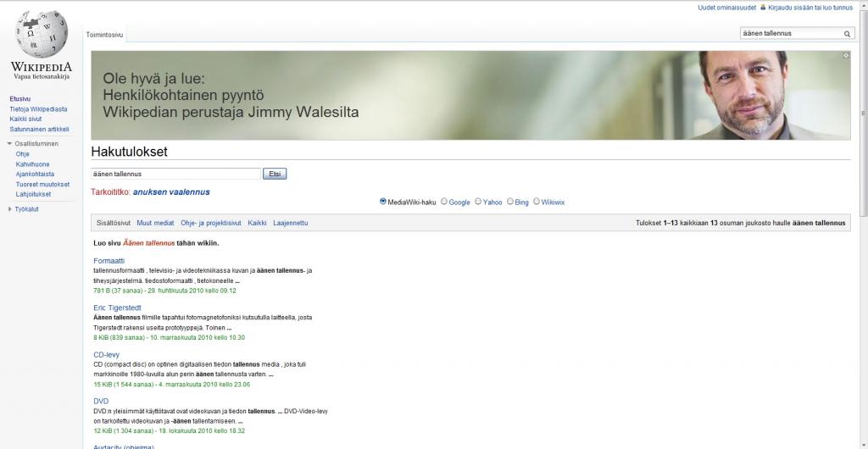Select MediaWiki-haku radio button
This screenshot has height=449, width=868.
tap(383, 202)
